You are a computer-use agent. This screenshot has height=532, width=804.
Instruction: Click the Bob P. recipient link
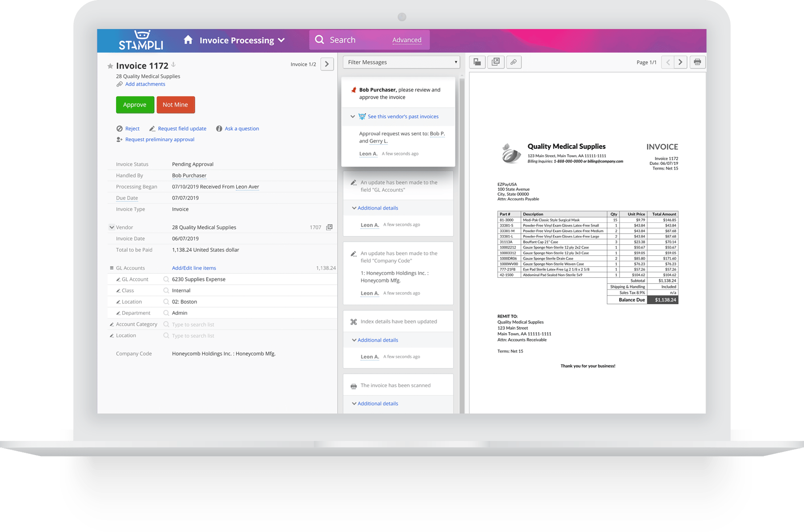437,134
